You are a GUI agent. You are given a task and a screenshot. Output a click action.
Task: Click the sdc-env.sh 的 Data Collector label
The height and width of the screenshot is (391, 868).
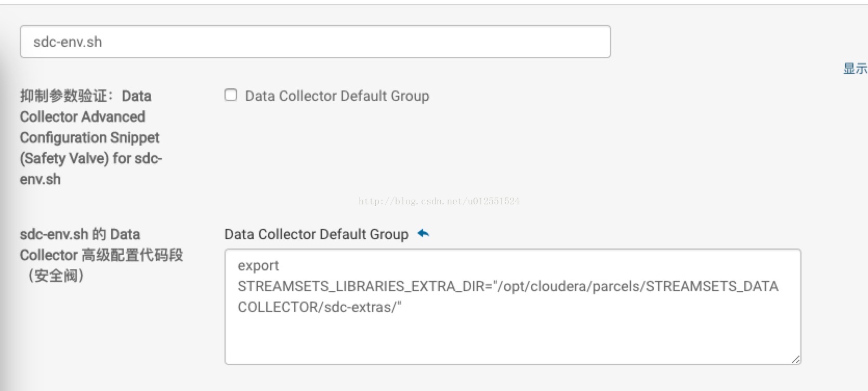[80, 234]
